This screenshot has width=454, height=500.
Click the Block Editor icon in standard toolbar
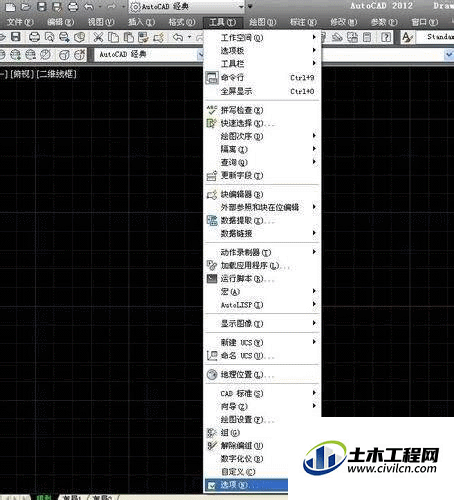[159, 37]
